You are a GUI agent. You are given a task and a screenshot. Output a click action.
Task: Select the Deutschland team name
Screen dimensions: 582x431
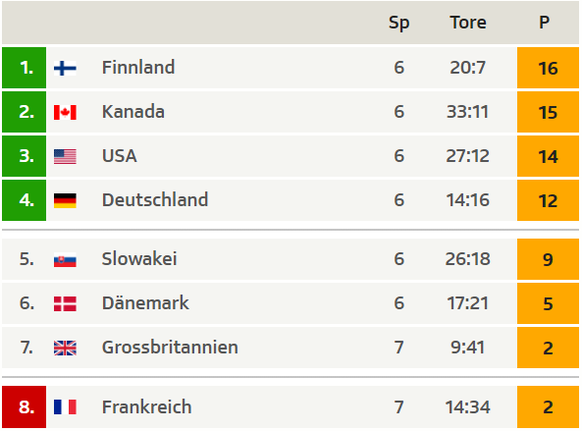(155, 200)
